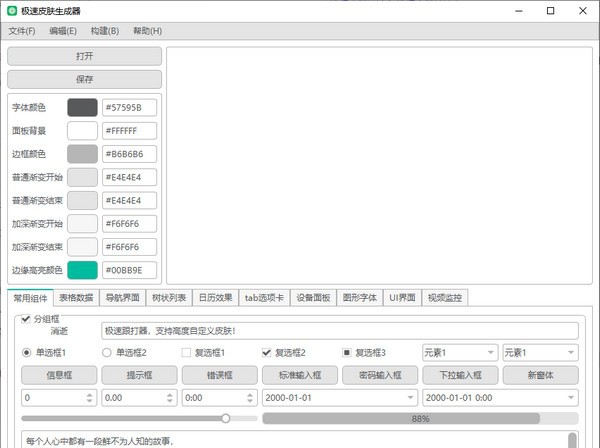
Task: Click the spin arrows of the 0:00 field
Action: (250, 398)
